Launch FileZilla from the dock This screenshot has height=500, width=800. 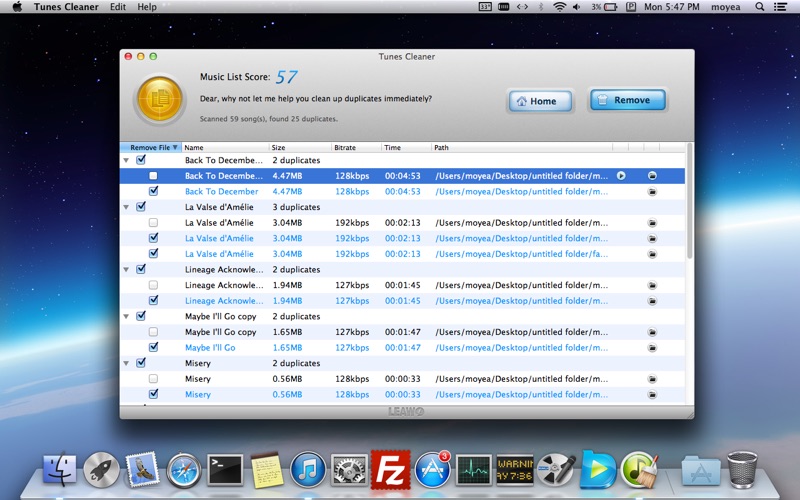(390, 469)
